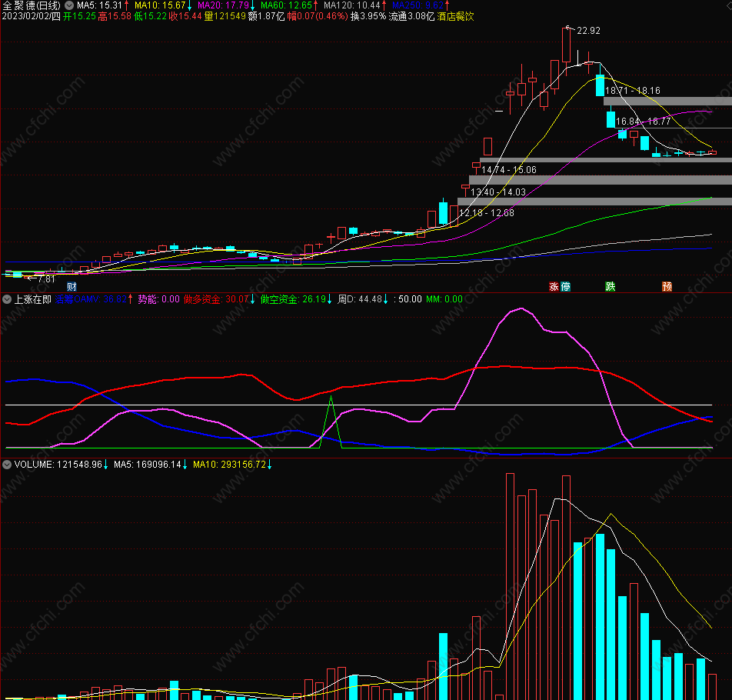Open the circle menu beside 上涨在即
This screenshot has height=700, width=732.
7,299
